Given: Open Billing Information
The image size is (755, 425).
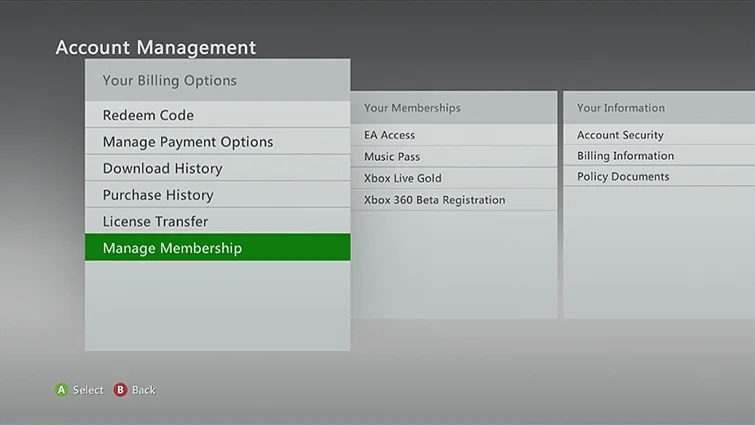Looking at the screenshot, I should click(659, 155).
